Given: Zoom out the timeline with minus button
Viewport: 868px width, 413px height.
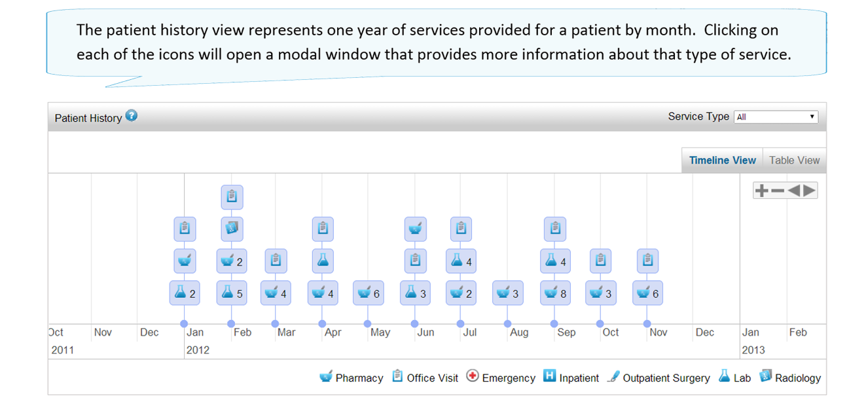Looking at the screenshot, I should pos(778,190).
